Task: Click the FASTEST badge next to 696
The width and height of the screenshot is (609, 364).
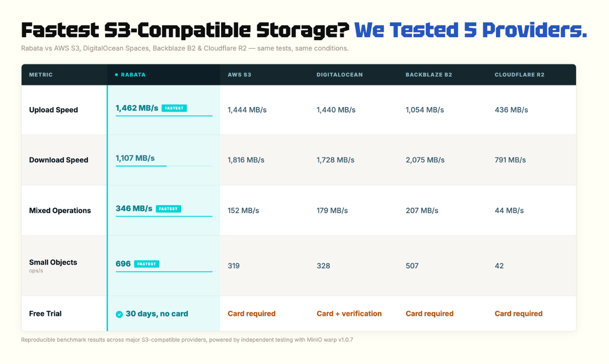Action: (147, 264)
